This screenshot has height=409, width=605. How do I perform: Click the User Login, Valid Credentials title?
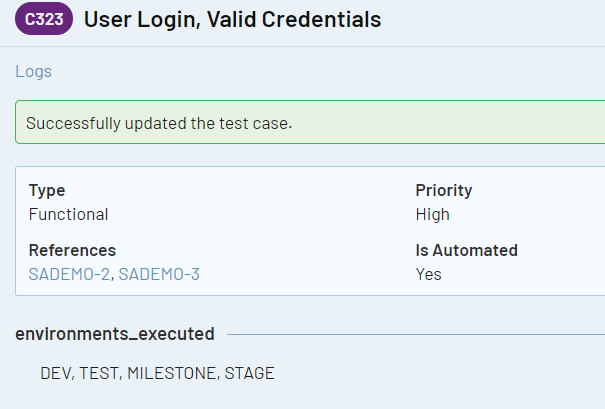coord(233,19)
